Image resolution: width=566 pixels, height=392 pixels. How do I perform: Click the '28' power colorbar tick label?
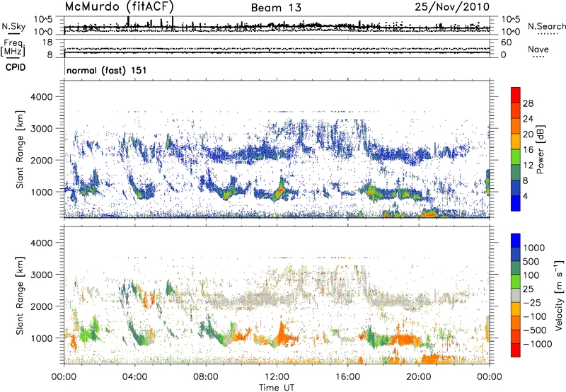528,103
